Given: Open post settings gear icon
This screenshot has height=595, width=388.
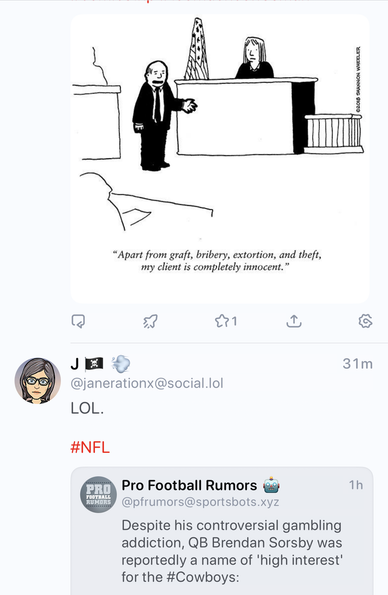Looking at the screenshot, I should coord(365,321).
